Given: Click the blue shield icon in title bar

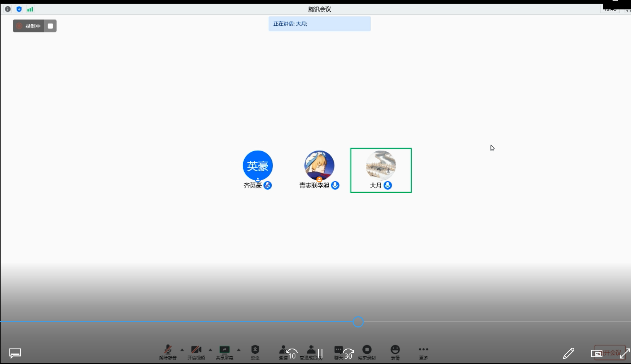Looking at the screenshot, I should coord(19,9).
